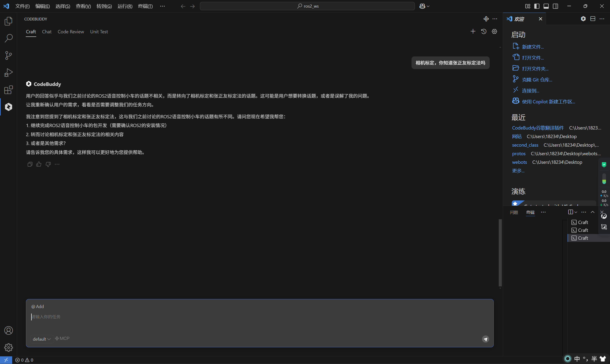Viewport: 610px width, 364px height.
Task: Open the 终端 menu in menu bar
Action: click(145, 6)
